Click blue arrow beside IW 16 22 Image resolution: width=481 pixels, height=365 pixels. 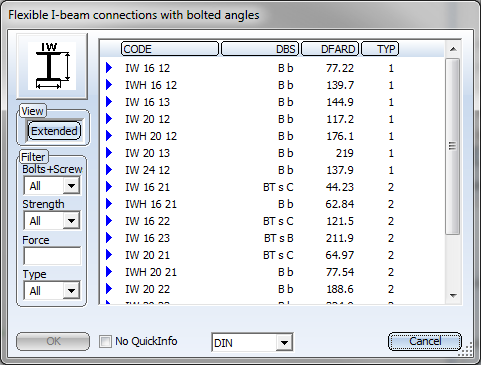point(109,221)
